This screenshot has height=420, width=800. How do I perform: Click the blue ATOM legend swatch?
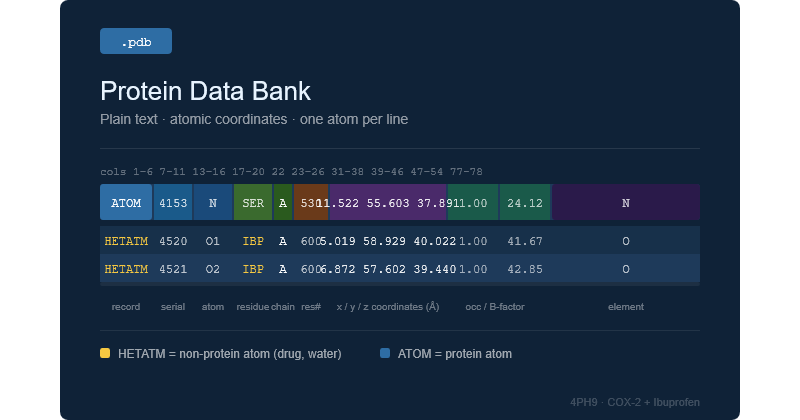click(x=385, y=353)
